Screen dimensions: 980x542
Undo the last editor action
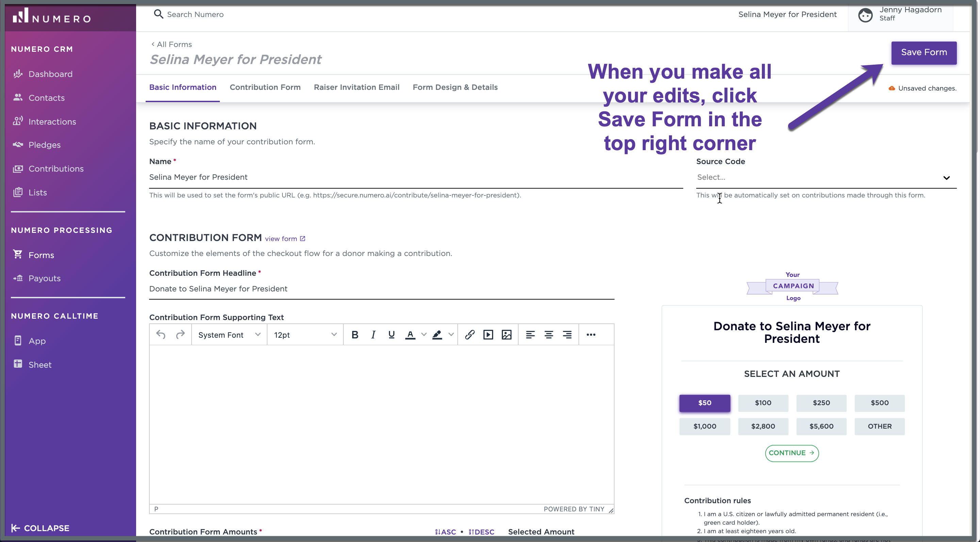(x=161, y=335)
